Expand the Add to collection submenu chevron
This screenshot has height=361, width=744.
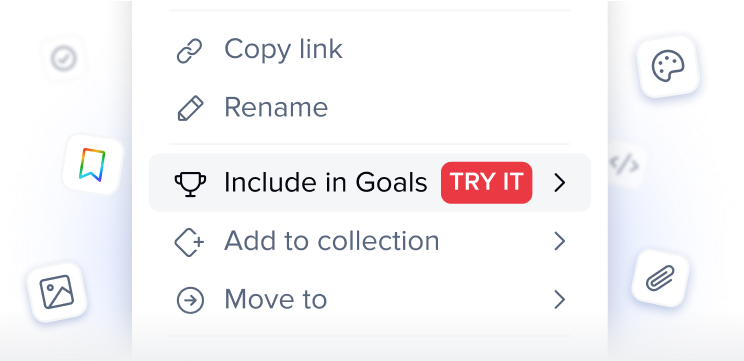pos(560,241)
